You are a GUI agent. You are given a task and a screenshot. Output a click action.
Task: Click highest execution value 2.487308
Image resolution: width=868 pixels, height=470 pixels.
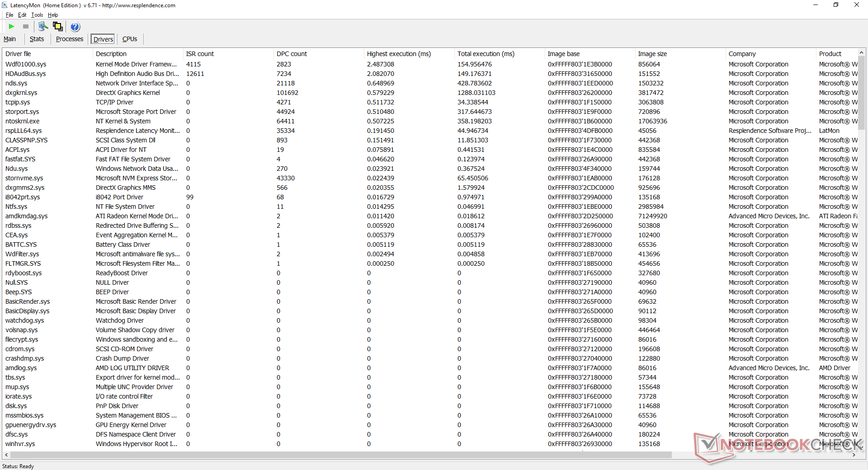point(381,64)
